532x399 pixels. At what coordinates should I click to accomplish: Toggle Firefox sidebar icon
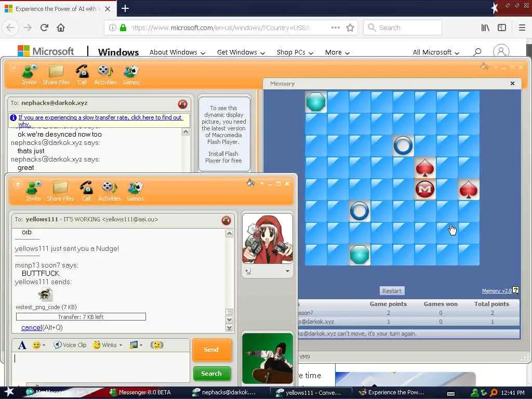pos(502,28)
